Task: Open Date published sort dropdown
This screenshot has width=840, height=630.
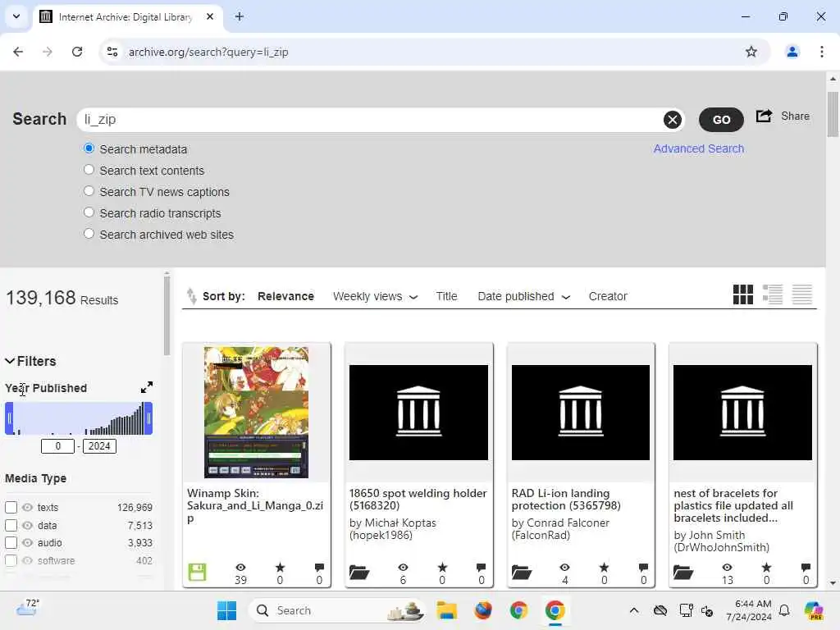Action: pos(523,296)
